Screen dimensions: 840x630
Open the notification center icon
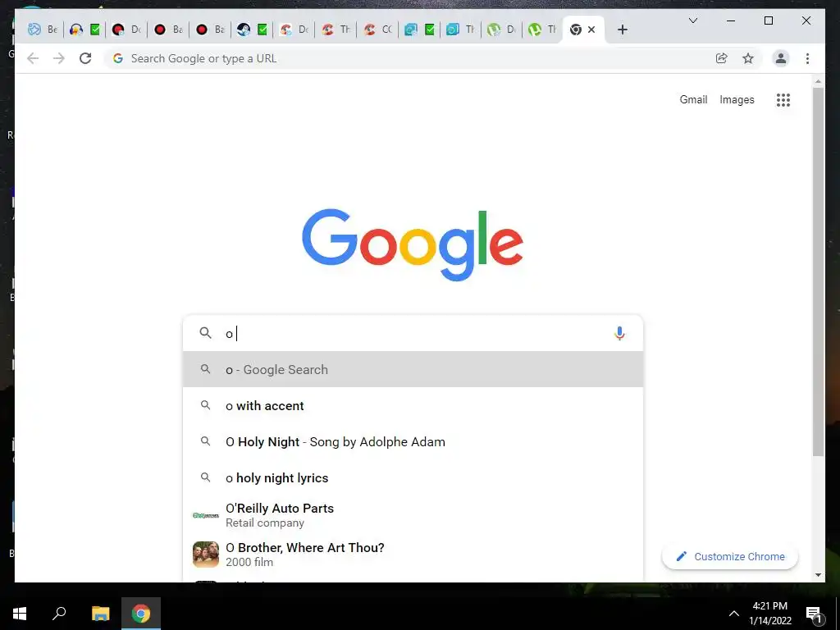pyautogui.click(x=814, y=614)
